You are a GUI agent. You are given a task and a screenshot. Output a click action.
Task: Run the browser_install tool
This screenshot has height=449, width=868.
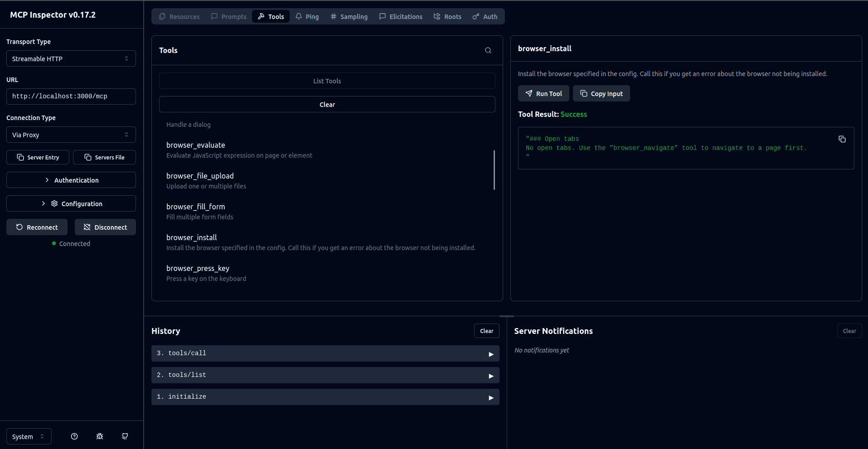click(x=543, y=93)
